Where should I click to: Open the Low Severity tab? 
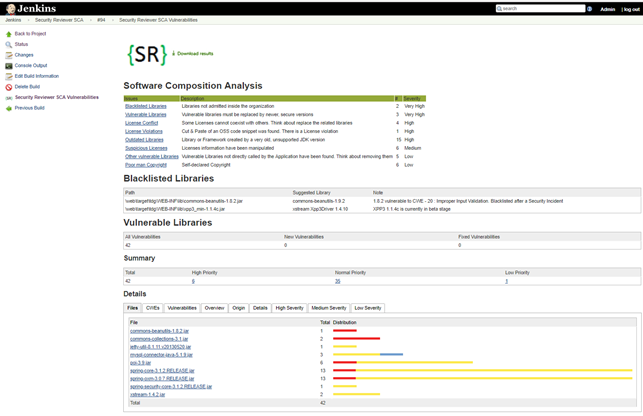(x=367, y=308)
